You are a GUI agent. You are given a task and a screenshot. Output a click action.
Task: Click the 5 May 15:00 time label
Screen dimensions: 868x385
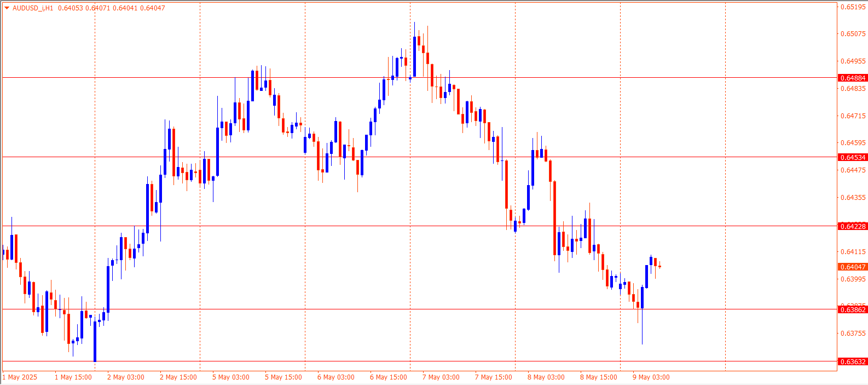click(283, 377)
